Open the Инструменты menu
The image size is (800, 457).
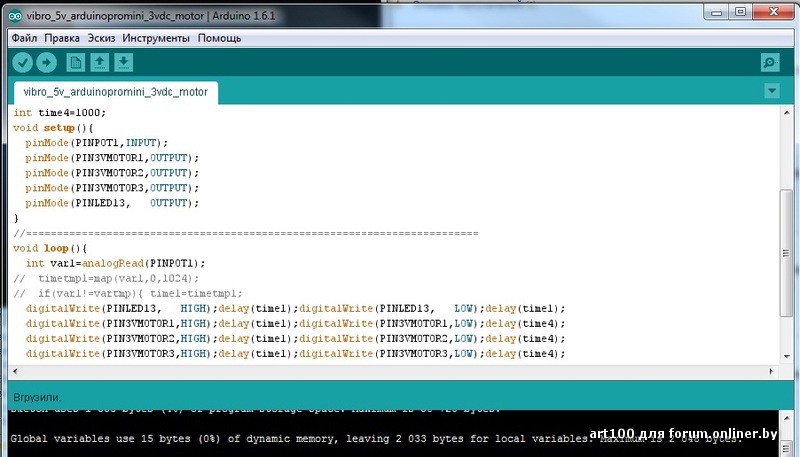pyautogui.click(x=156, y=38)
